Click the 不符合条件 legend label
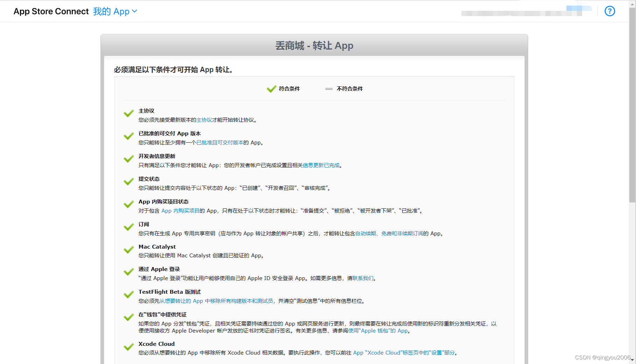Image resolution: width=636 pixels, height=364 pixels. point(350,89)
